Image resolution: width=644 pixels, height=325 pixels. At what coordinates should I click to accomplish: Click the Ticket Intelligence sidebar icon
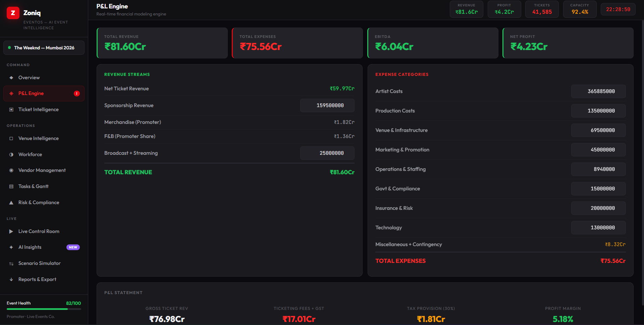(x=11, y=109)
